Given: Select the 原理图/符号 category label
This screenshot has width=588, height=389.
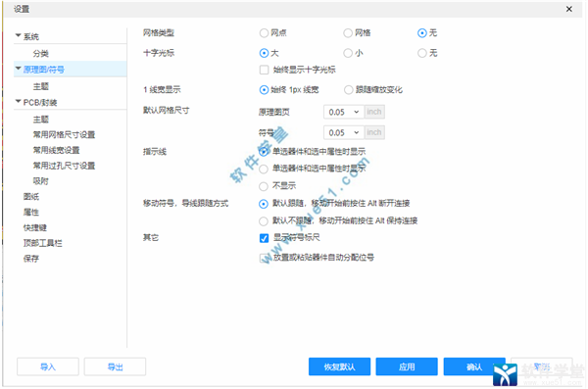Looking at the screenshot, I should click(x=44, y=70).
